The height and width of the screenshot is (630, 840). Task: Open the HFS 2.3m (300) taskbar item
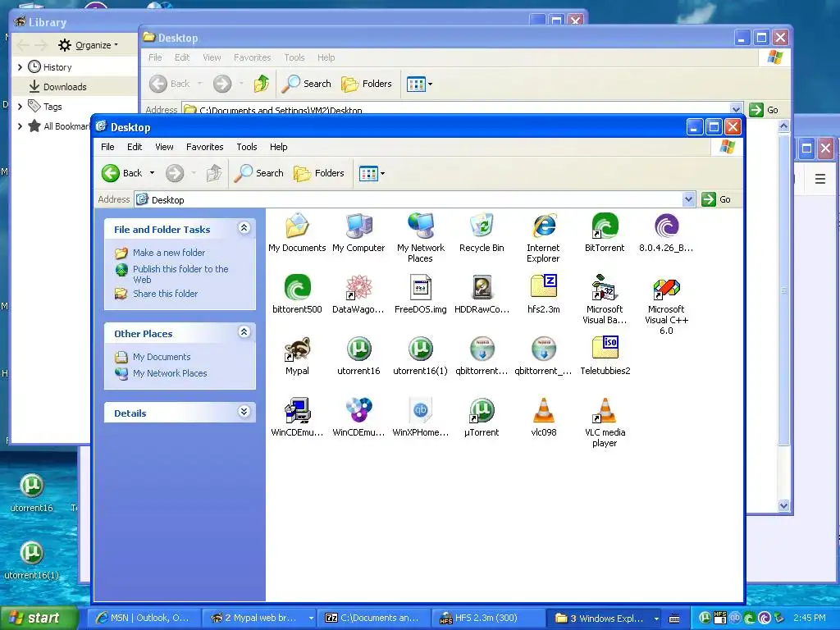point(489,618)
